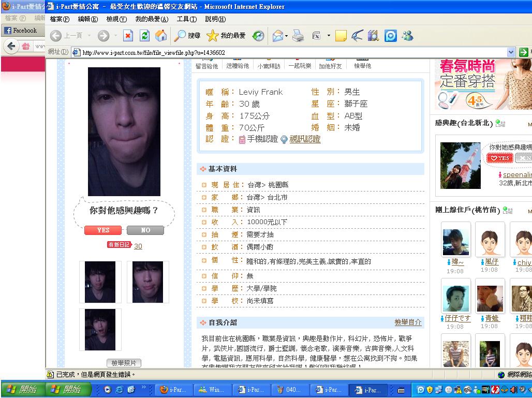Open the Mail icon dropdown arrow
The height and width of the screenshot is (398, 532).
click(286, 36)
